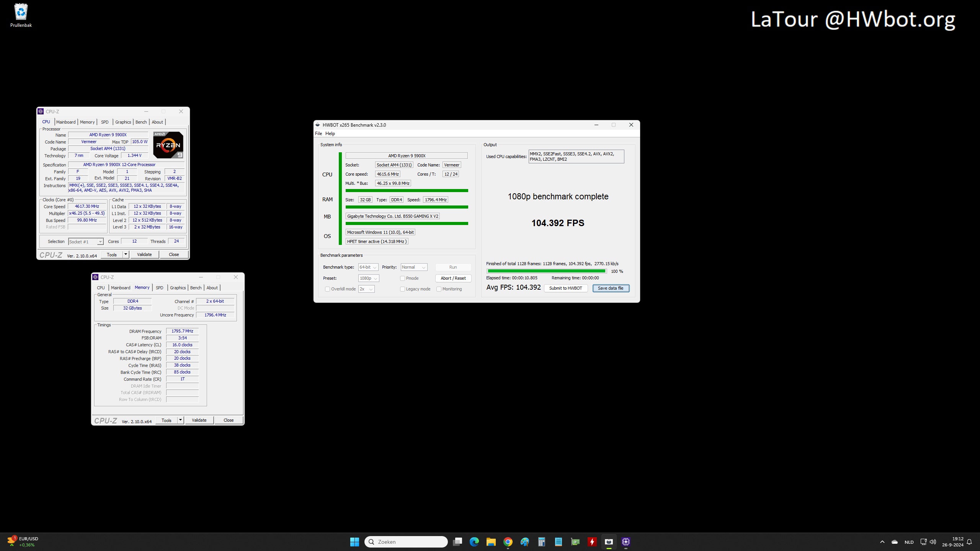Switch to HWBOT x265 Benchmark taskbar icon
This screenshot has height=551, width=980.
point(609,542)
